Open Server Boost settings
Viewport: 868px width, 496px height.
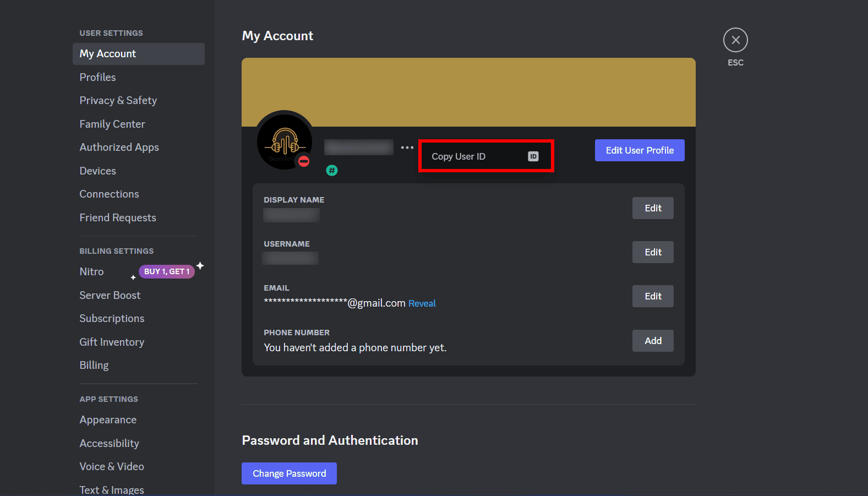[139, 295]
